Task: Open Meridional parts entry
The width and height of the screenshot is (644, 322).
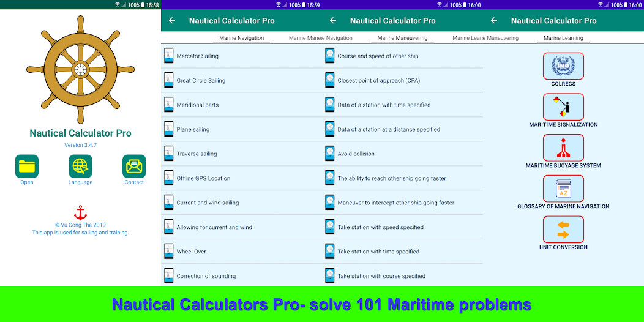Action: [241, 105]
